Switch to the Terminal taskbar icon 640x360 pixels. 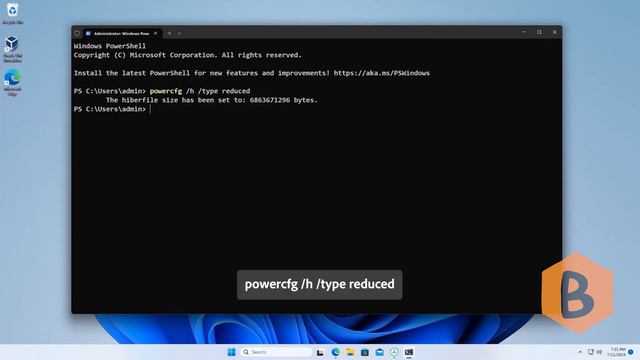[409, 352]
